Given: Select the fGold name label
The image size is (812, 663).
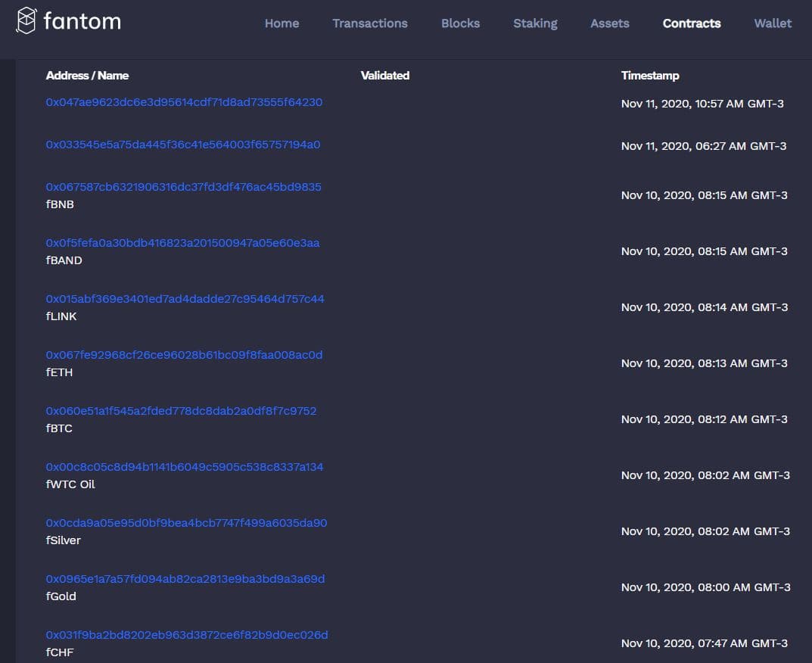Looking at the screenshot, I should [61, 596].
